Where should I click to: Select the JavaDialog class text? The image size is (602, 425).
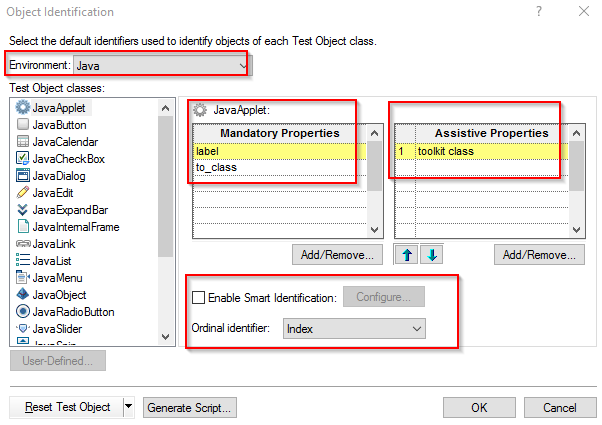(59, 176)
